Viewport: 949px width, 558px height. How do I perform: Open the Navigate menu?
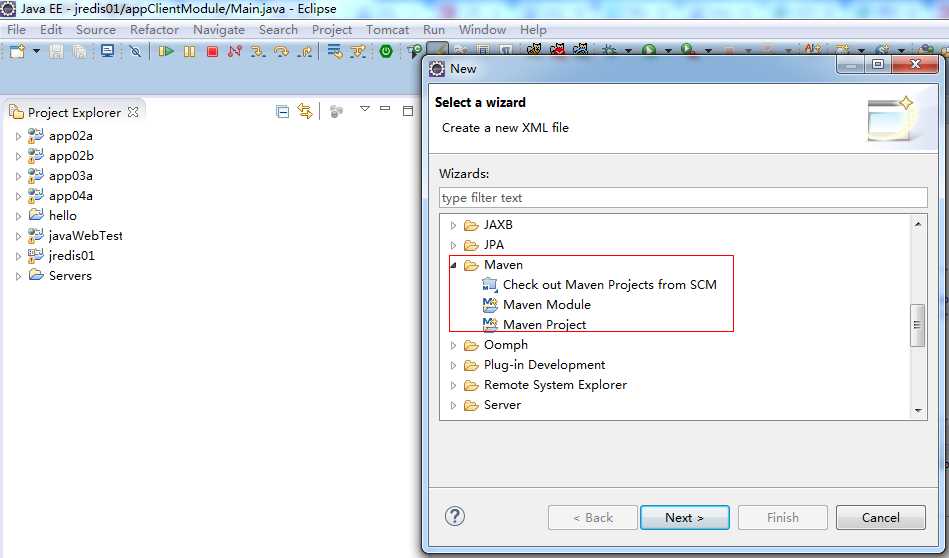pos(219,30)
